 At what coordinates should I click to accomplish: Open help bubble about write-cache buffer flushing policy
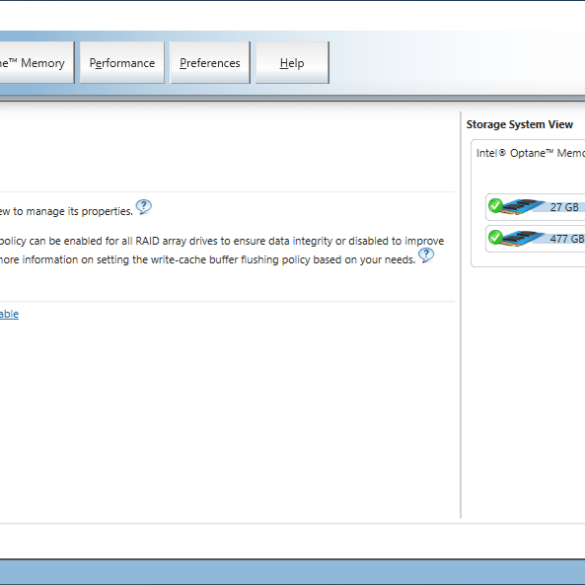click(426, 255)
